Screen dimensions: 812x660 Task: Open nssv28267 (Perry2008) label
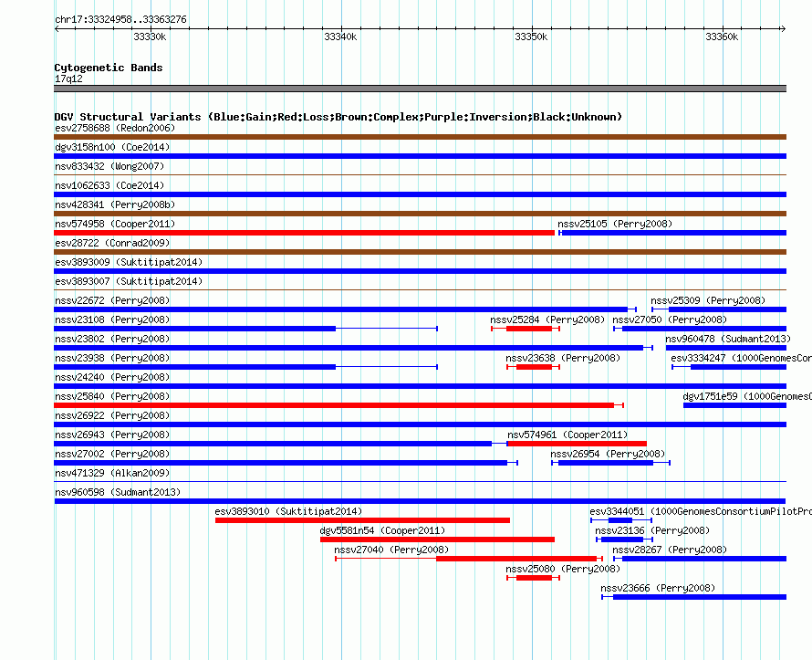tap(670, 550)
